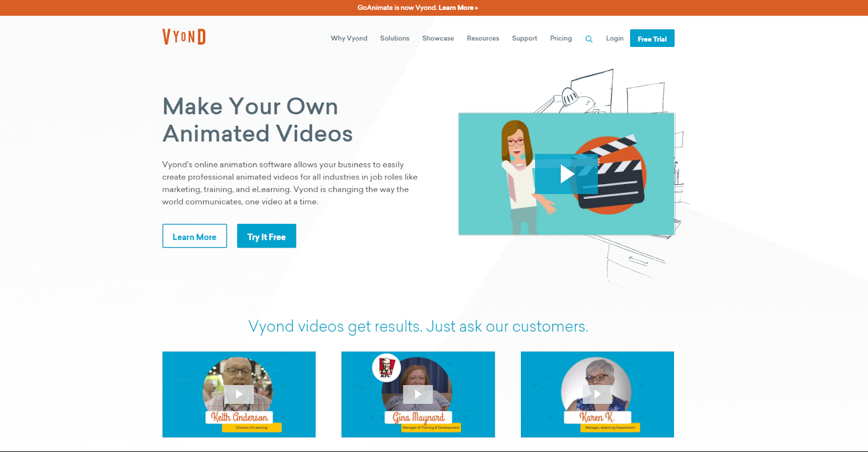Play Keith Anderson's testimonial video

point(239,394)
